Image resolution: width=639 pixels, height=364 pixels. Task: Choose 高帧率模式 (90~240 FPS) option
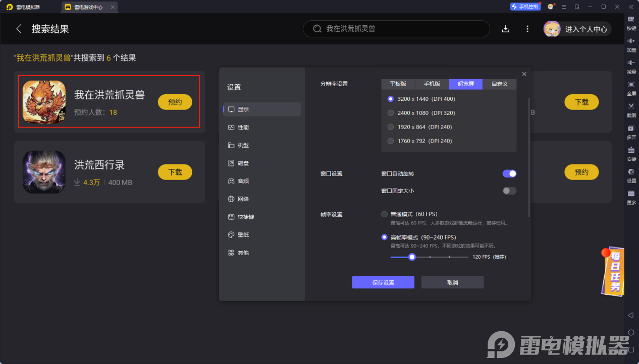coord(384,237)
